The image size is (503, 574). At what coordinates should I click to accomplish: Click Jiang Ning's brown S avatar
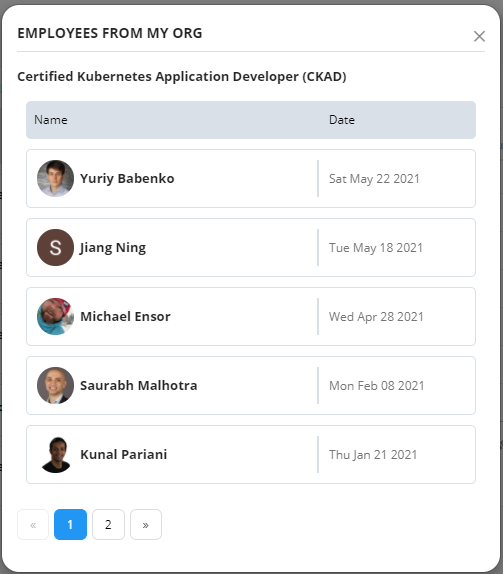tap(55, 247)
